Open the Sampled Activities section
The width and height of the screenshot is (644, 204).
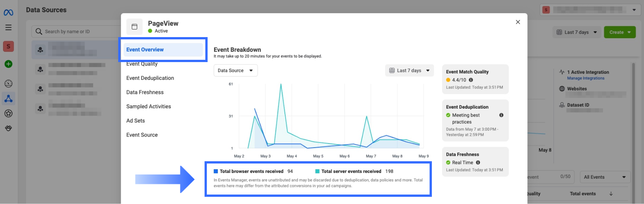[x=148, y=106]
